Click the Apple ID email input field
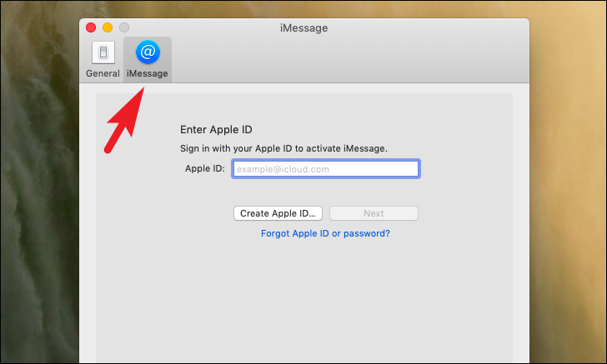The image size is (607, 364). (x=326, y=169)
